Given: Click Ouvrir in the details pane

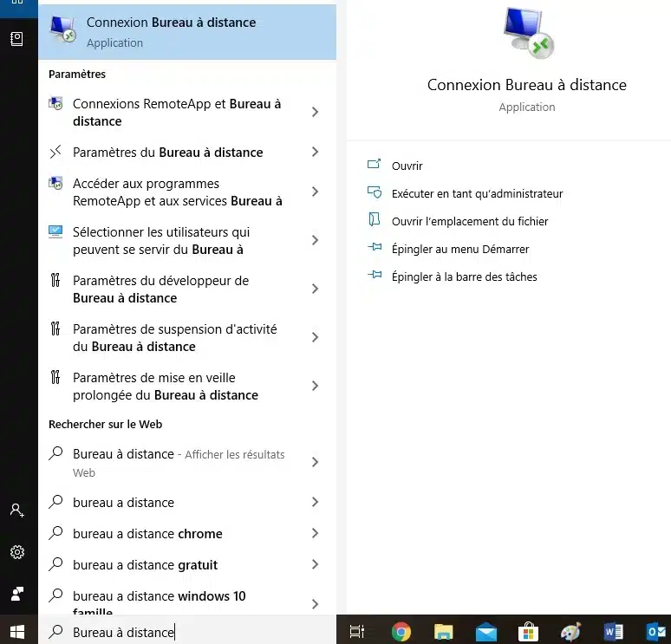Looking at the screenshot, I should click(407, 166).
